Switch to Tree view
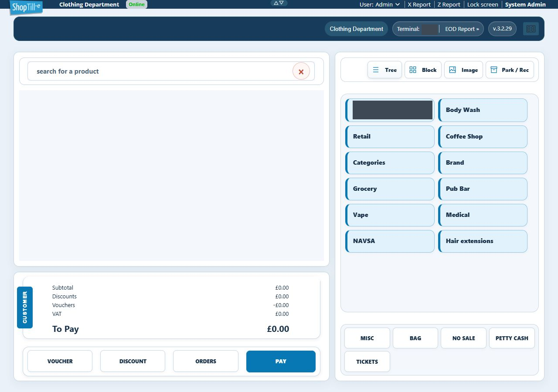This screenshot has height=392, width=558. pos(385,70)
